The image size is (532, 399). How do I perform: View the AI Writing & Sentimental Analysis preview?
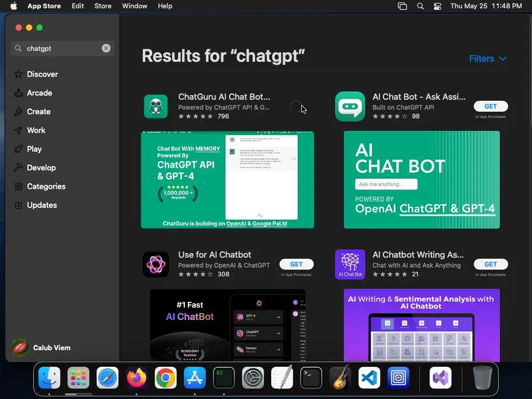[421, 325]
